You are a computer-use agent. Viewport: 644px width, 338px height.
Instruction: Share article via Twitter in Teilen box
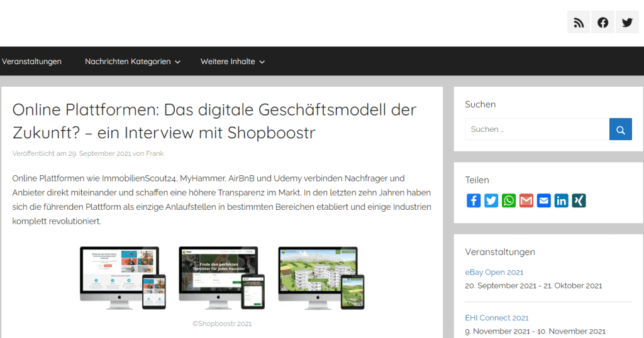(x=491, y=200)
